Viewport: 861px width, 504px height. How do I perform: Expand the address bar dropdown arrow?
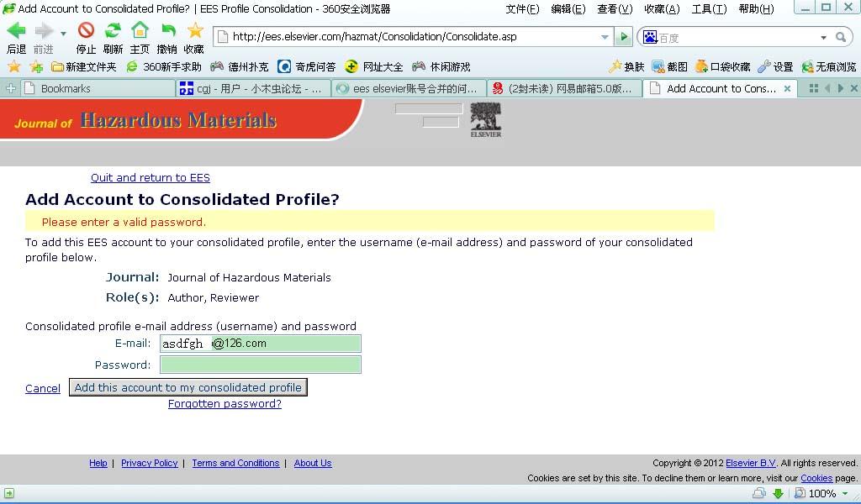click(605, 37)
